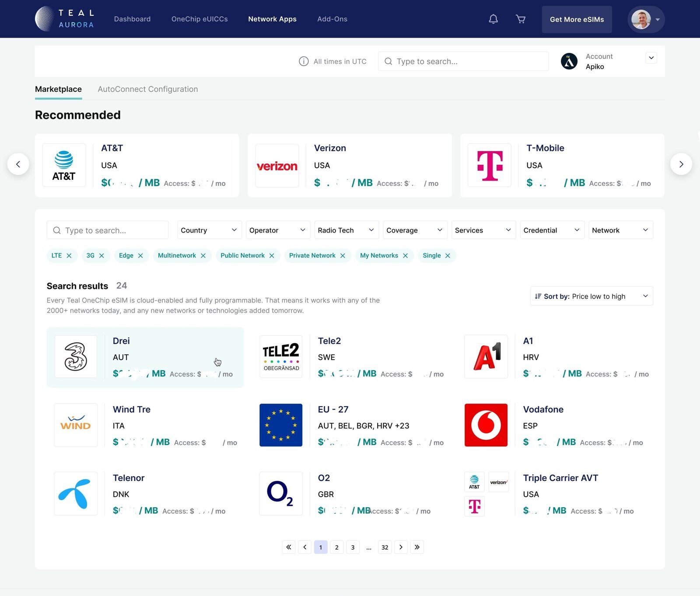Image resolution: width=700 pixels, height=596 pixels.
Task: Jump to last page with double-arrow icon
Action: [417, 547]
